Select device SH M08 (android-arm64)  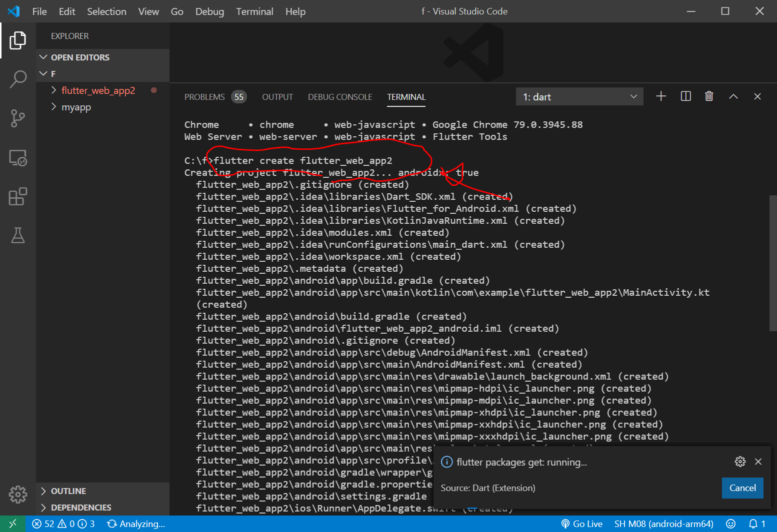coord(664,524)
